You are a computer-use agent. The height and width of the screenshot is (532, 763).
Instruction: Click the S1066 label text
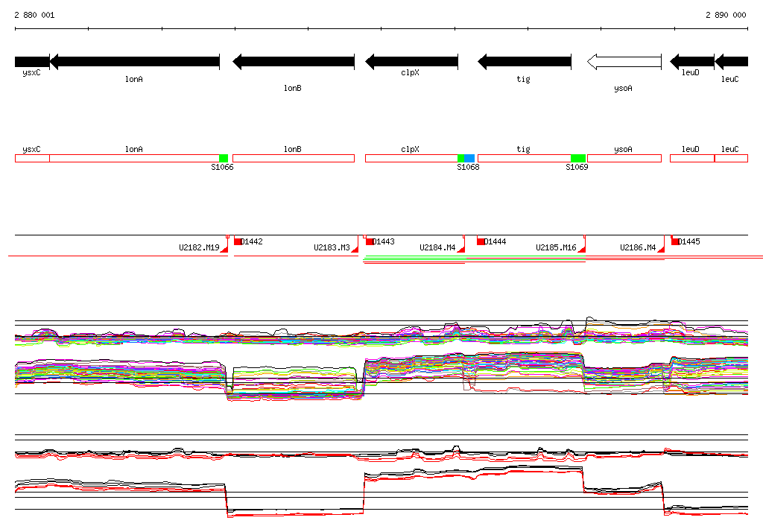[222, 168]
